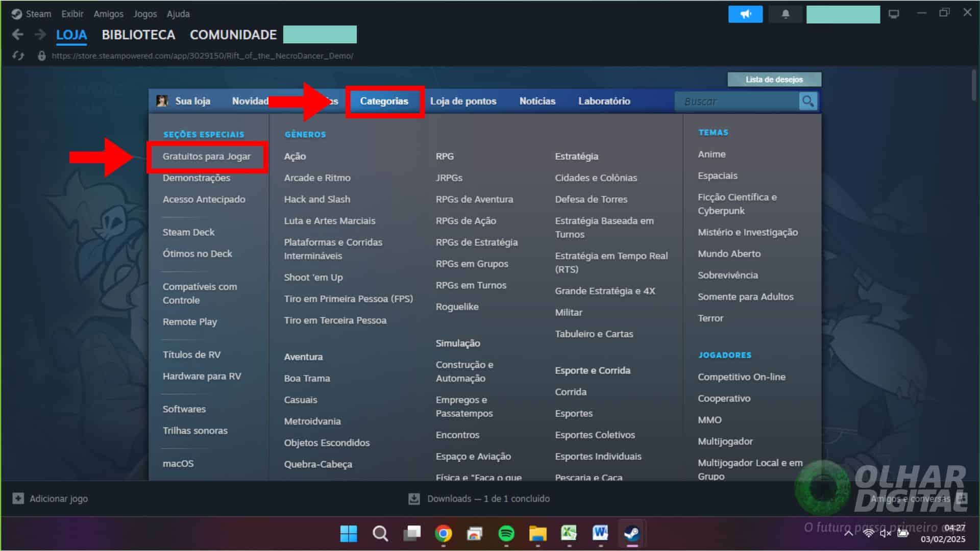Open Spotify from taskbar
Image resolution: width=980 pixels, height=551 pixels.
506,534
